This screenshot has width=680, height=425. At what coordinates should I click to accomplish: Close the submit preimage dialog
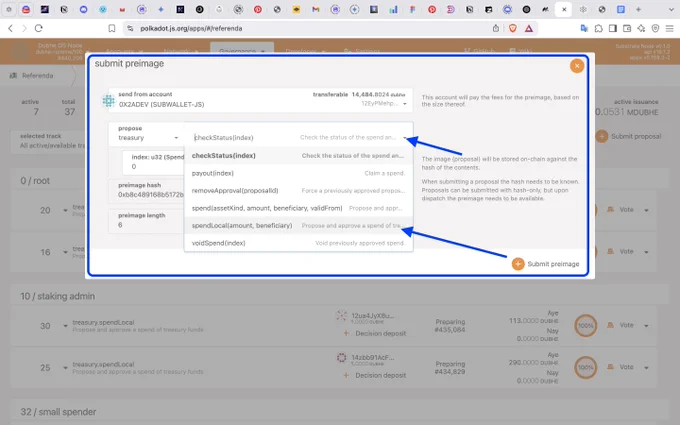pos(576,66)
